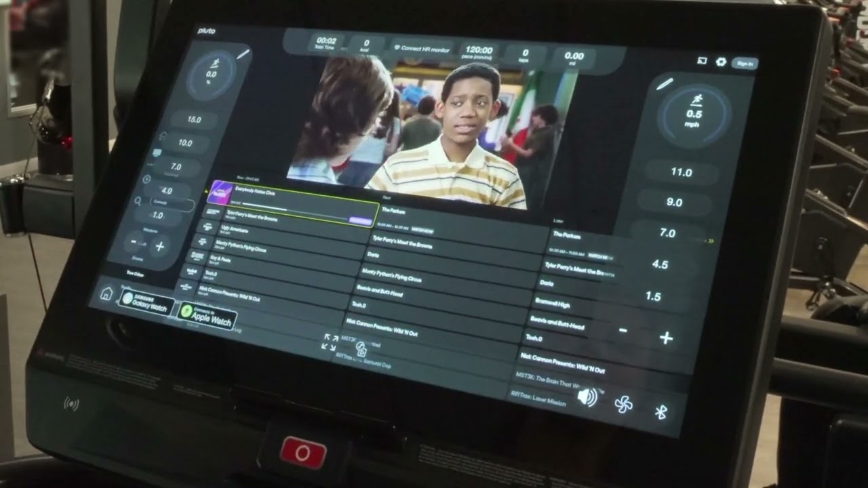Set incline preset to 1.0

coord(157,215)
